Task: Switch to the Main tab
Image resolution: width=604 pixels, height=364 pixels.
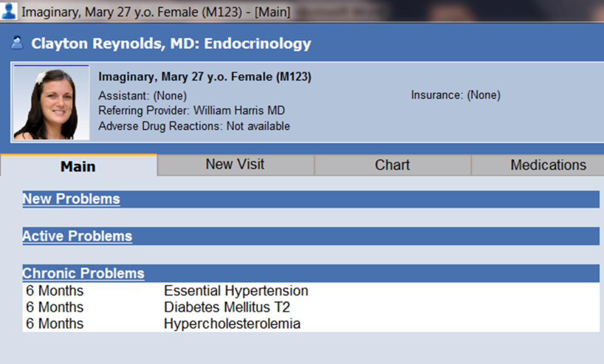Action: pyautogui.click(x=78, y=166)
